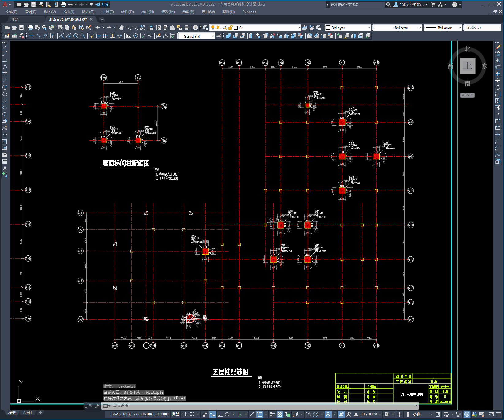Click the Table tool in left toolbar
This screenshot has height=420, width=504.
coord(5,161)
